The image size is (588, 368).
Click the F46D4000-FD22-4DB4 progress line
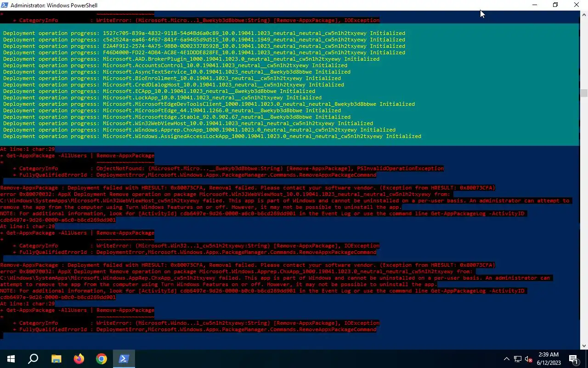204,52
